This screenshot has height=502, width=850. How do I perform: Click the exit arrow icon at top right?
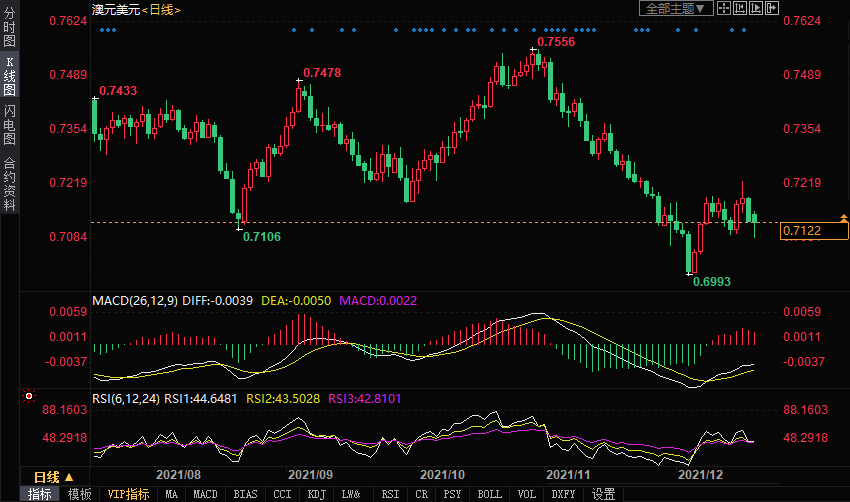pyautogui.click(x=771, y=8)
